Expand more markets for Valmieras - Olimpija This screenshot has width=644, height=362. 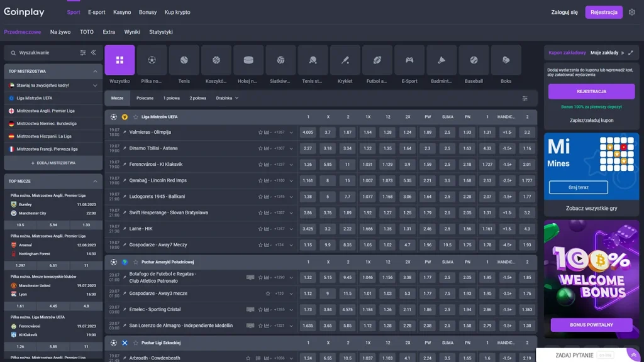(x=291, y=133)
